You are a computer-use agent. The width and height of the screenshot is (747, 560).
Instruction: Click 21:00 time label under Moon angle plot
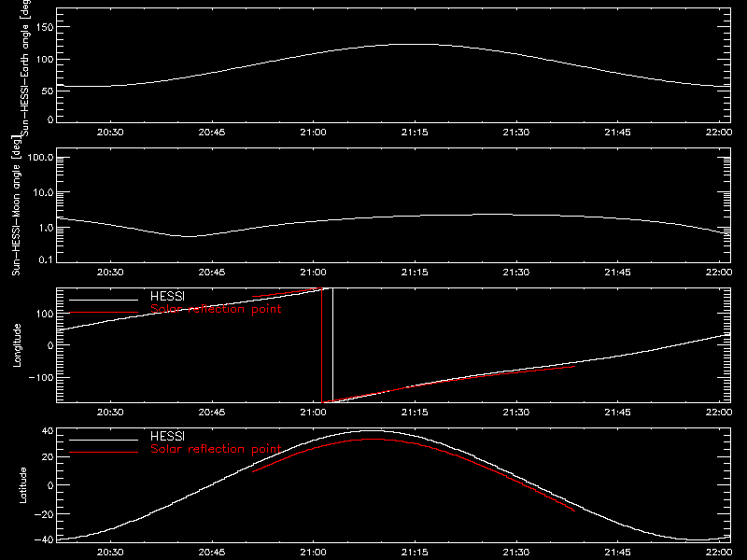313,273
